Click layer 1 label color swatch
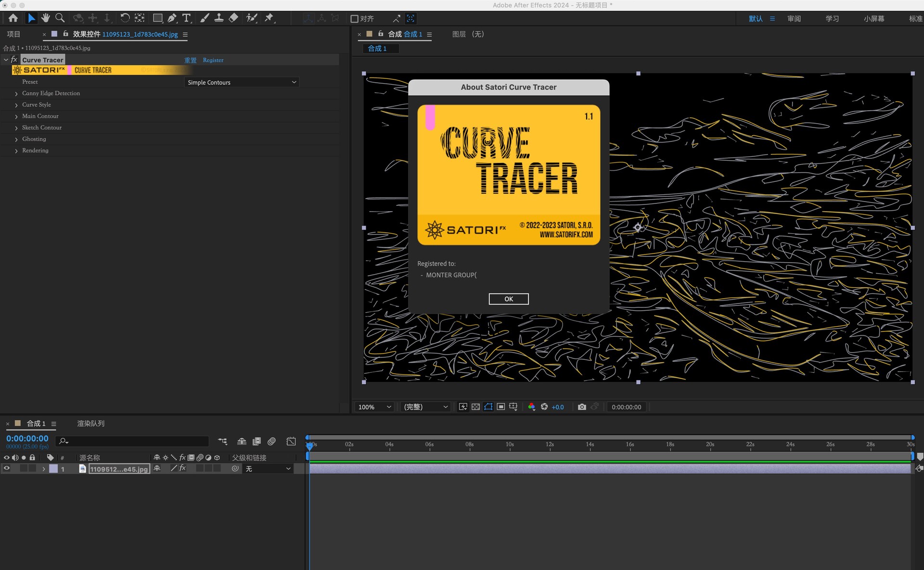 [x=53, y=469]
